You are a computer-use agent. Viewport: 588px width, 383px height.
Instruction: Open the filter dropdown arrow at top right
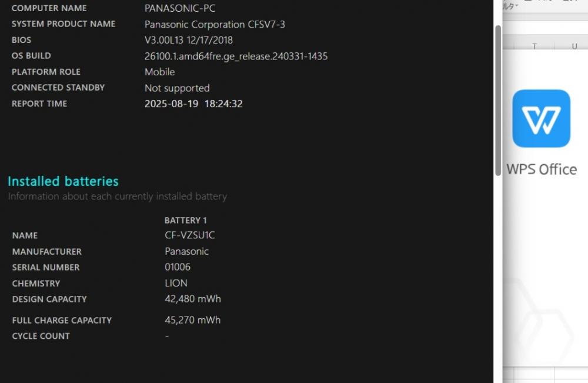516,6
